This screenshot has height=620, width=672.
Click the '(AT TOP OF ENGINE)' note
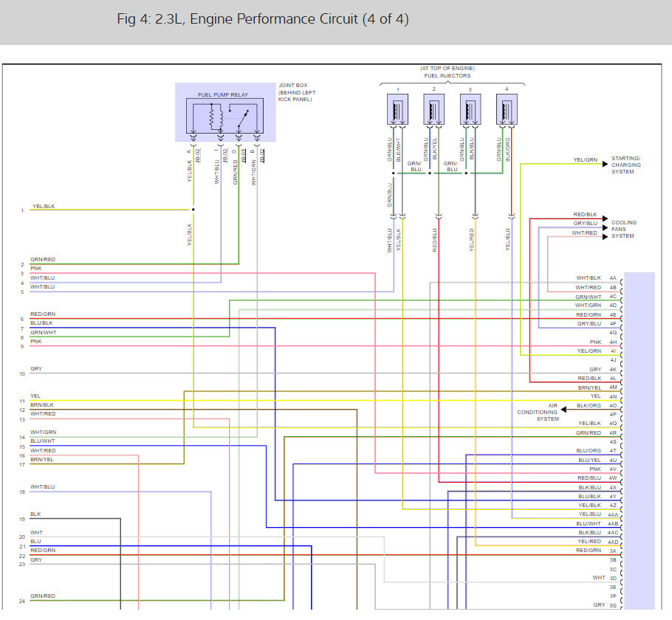(x=448, y=68)
